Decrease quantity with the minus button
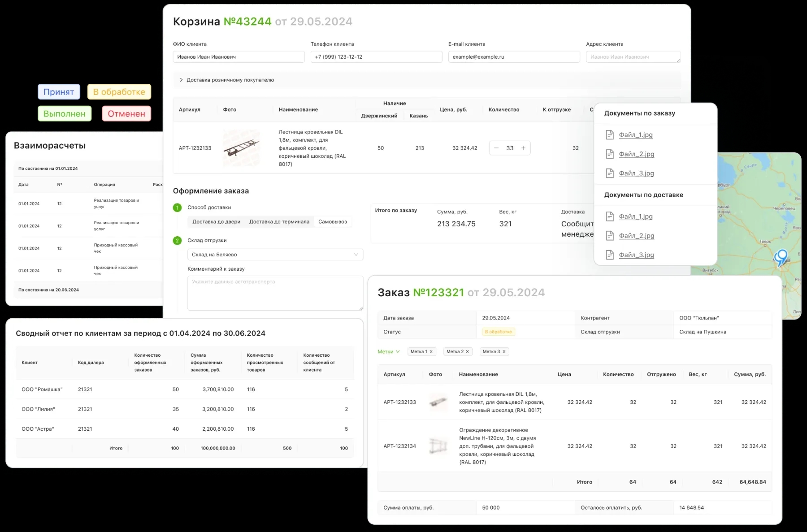Image resolution: width=807 pixels, height=532 pixels. pos(496,148)
